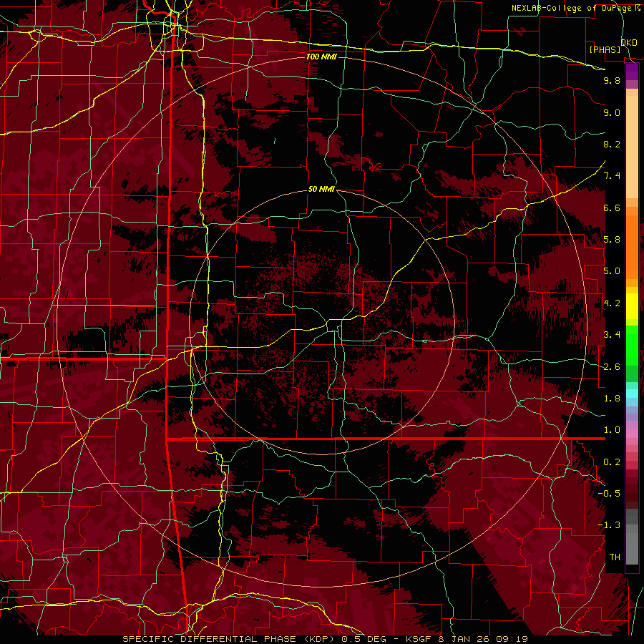Click the DKD product code label

tap(629, 43)
